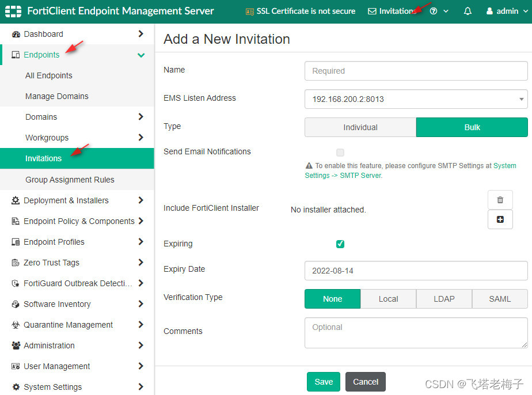Open Manage Domains in sidebar
The image size is (532, 395).
(x=56, y=96)
